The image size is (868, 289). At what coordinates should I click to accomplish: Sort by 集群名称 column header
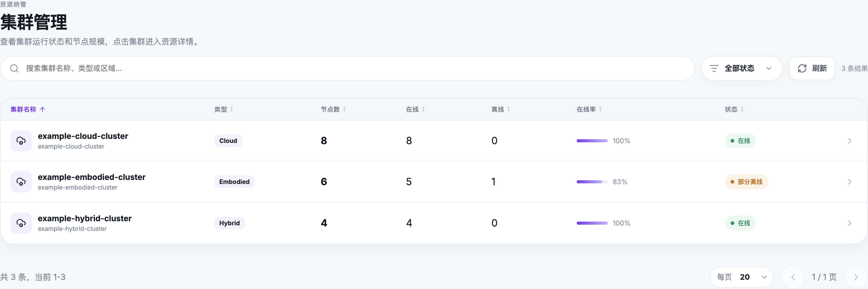pos(28,109)
